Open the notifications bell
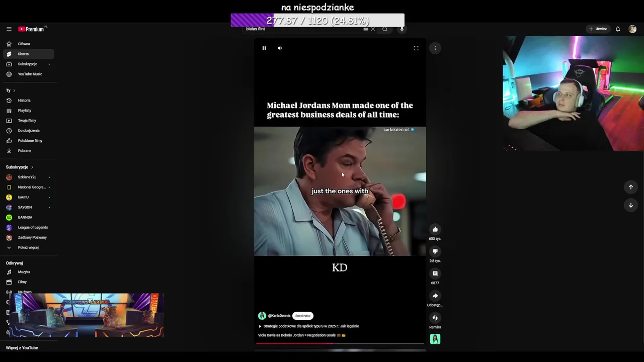644x362 pixels. (x=618, y=29)
